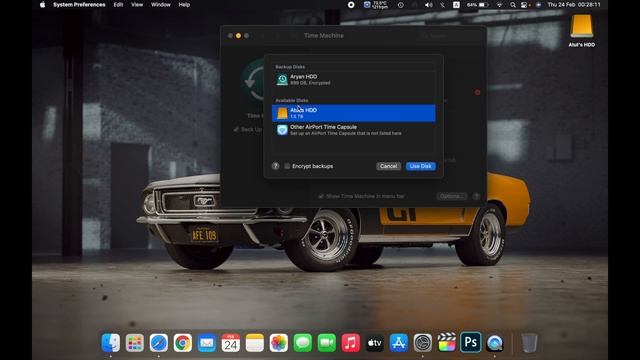Open QuickTime Player from the dock
This screenshot has height=360, width=640.
(x=495, y=343)
